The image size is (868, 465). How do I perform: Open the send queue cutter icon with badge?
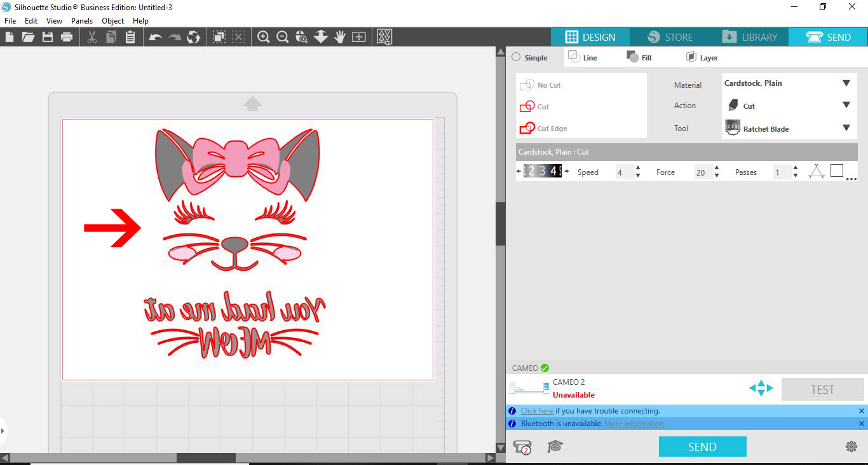click(x=522, y=447)
